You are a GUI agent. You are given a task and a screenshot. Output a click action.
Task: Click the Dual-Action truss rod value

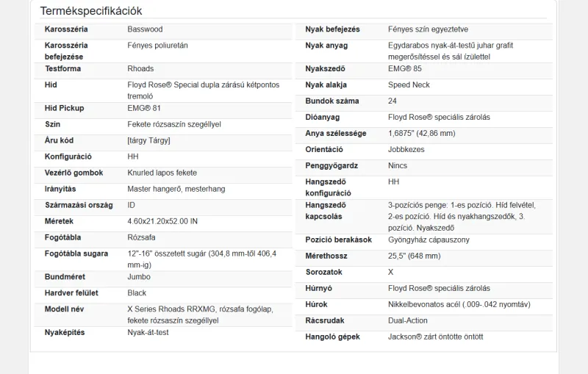[409, 321]
